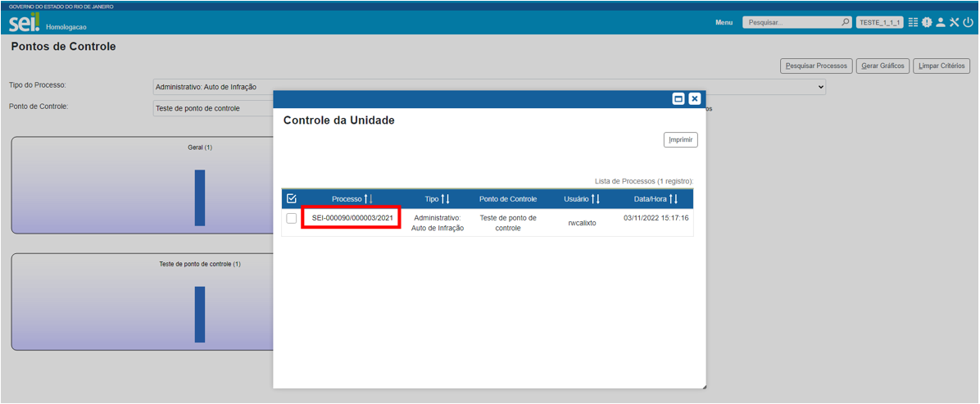Click the search magnifier icon
980x404 pixels.
[x=846, y=22]
